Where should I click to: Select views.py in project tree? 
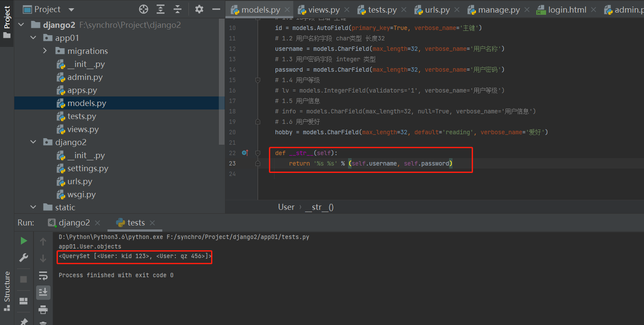[83, 129]
